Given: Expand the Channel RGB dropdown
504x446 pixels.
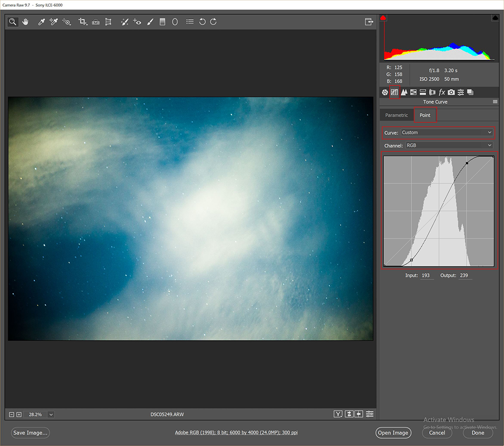Looking at the screenshot, I should click(x=448, y=146).
